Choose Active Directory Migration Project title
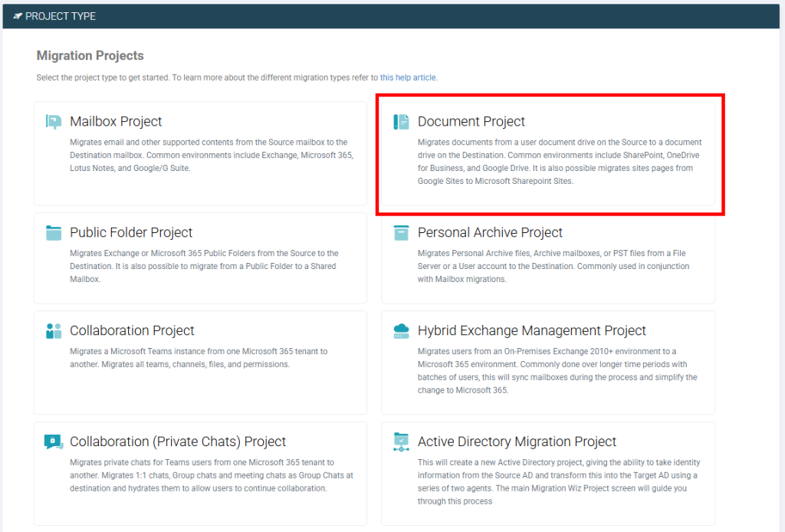785x532 pixels. pos(517,442)
